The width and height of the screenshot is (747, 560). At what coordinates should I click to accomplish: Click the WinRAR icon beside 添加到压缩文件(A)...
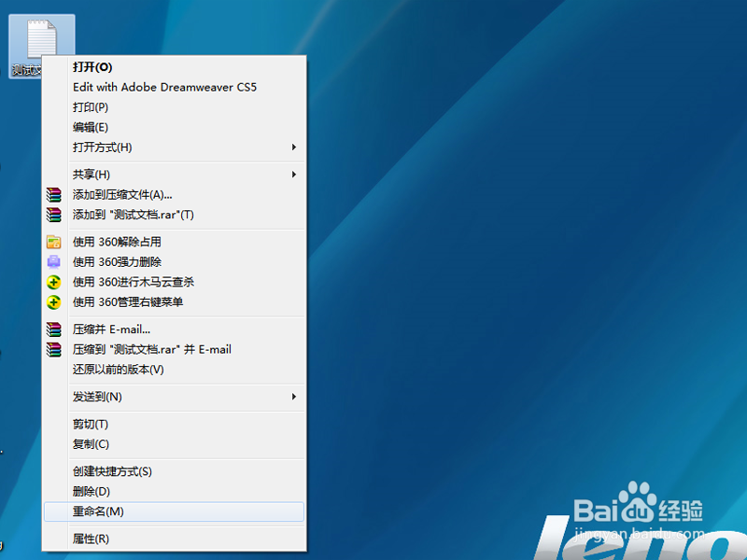tap(54, 195)
